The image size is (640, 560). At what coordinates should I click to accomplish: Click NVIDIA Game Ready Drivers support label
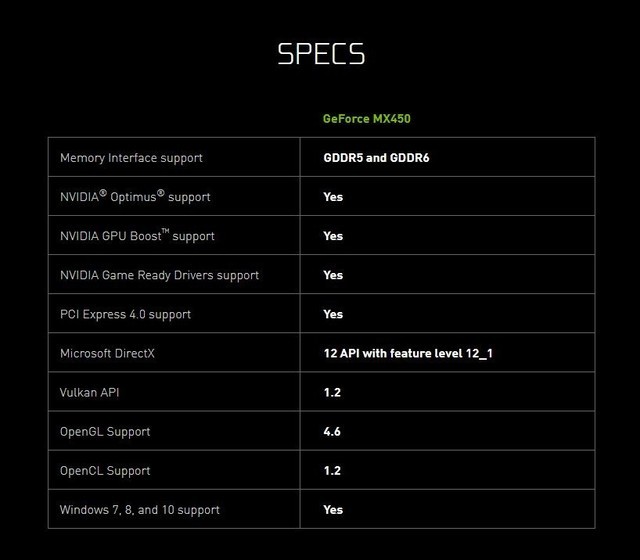159,275
